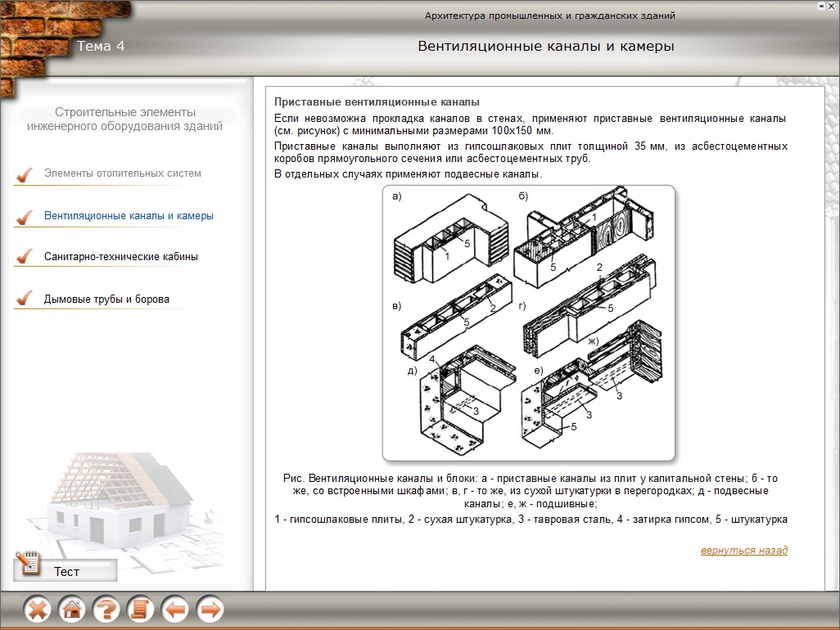The image size is (840, 630).
Task: Click checkmark next to Элементы отопительных систем
Action: click(x=25, y=174)
